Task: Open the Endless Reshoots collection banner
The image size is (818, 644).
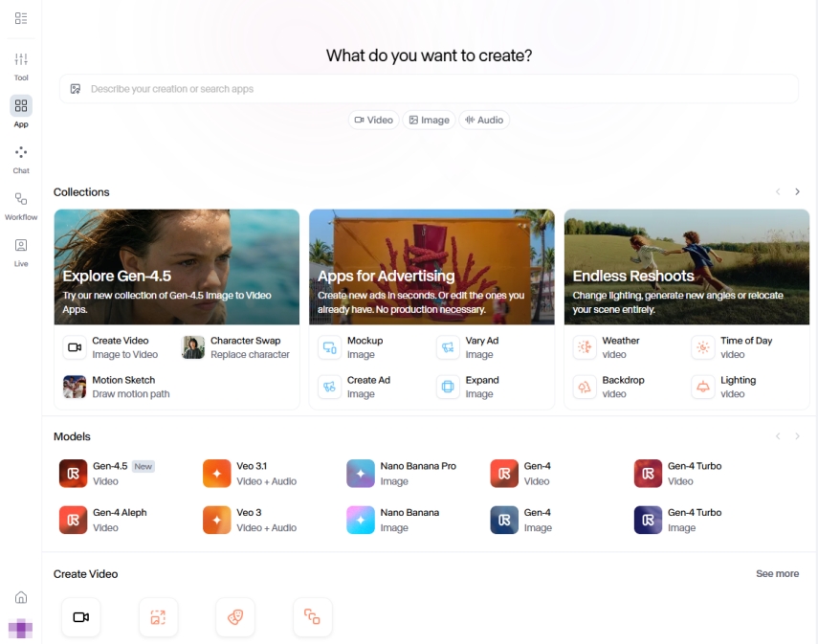Action: pos(687,267)
